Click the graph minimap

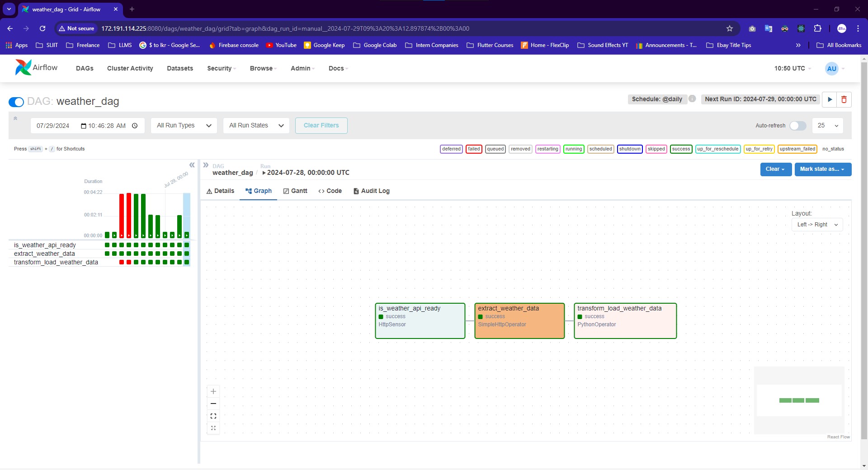point(799,400)
